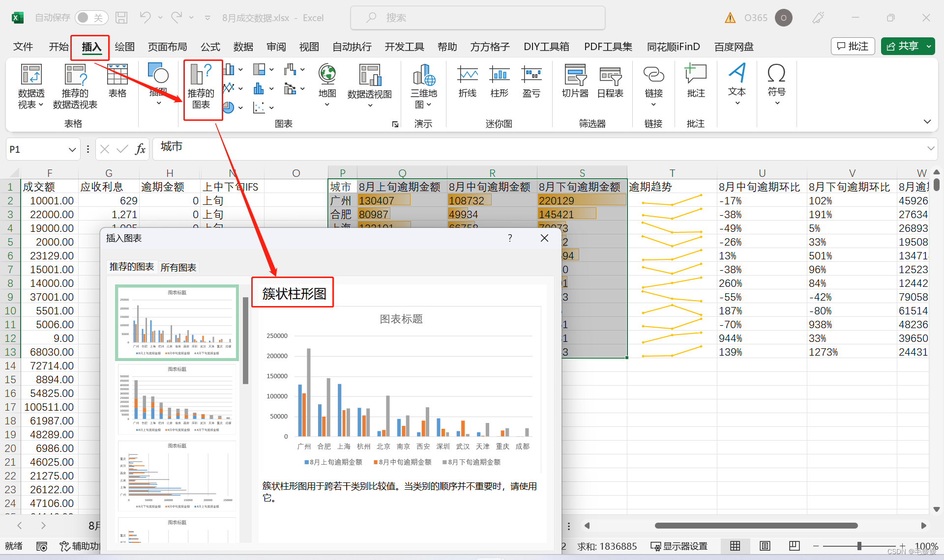Select column U header
The width and height of the screenshot is (944, 560).
(x=762, y=173)
